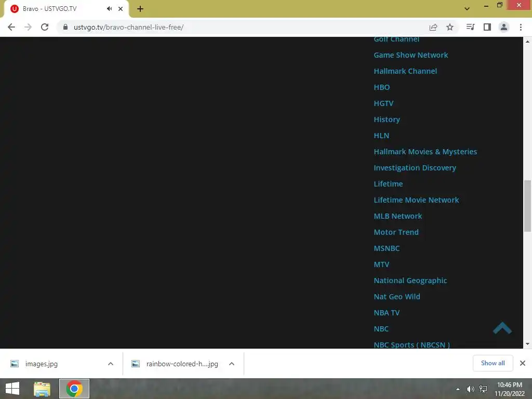
Task: Bookmark this page with the star icon
Action: (450, 27)
